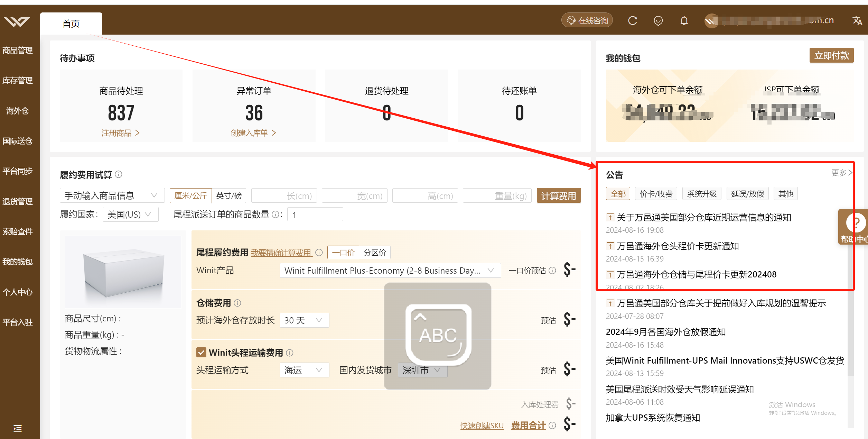Click the 重量(kg) input field
The height and width of the screenshot is (439, 868).
[x=497, y=196]
